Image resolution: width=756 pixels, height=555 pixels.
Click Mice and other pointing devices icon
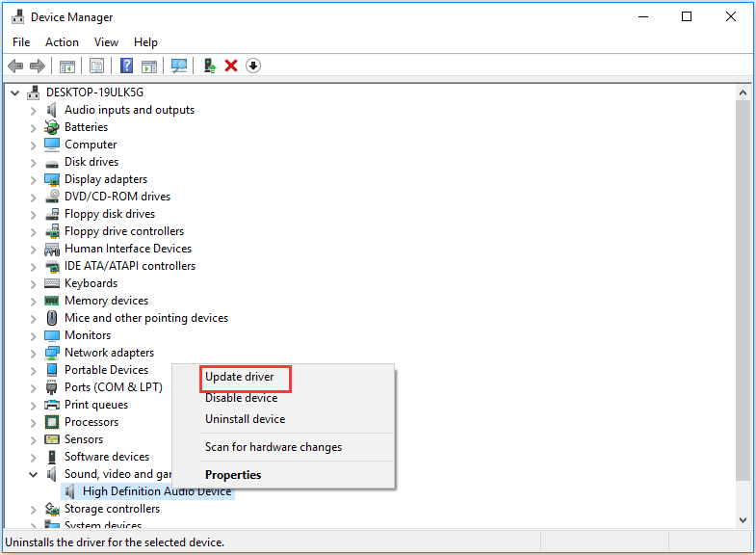pyautogui.click(x=52, y=318)
